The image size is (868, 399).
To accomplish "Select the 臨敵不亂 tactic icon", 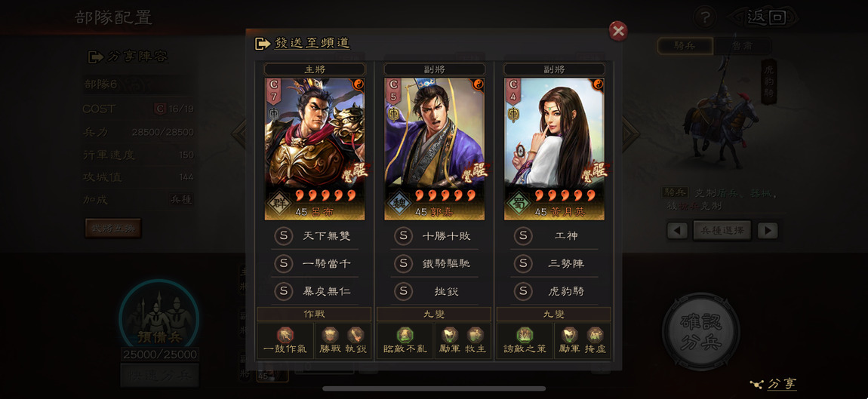I will pos(405,336).
